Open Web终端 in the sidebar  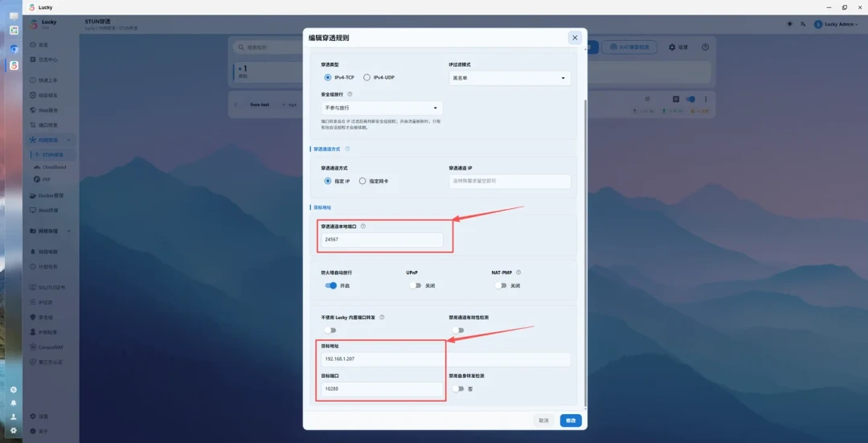click(x=50, y=211)
